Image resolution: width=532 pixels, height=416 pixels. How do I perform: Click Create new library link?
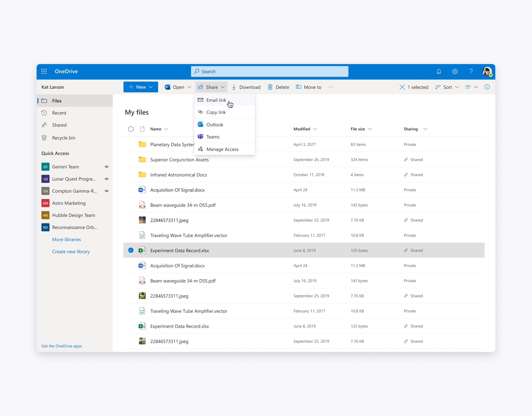[71, 251]
